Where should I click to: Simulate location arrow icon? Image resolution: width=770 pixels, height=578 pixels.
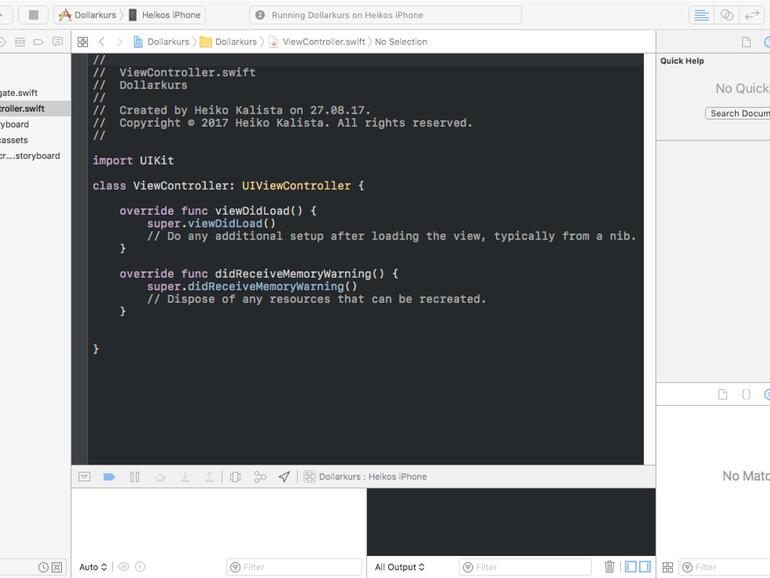284,476
